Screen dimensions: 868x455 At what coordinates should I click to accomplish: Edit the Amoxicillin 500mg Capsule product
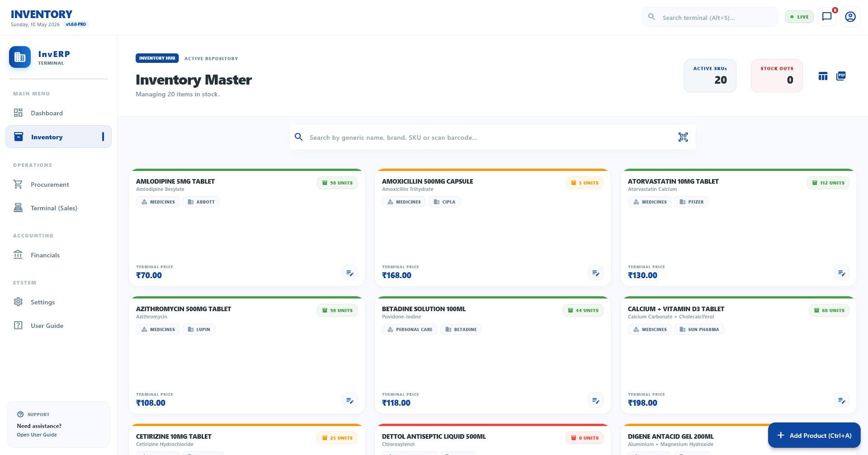(596, 273)
